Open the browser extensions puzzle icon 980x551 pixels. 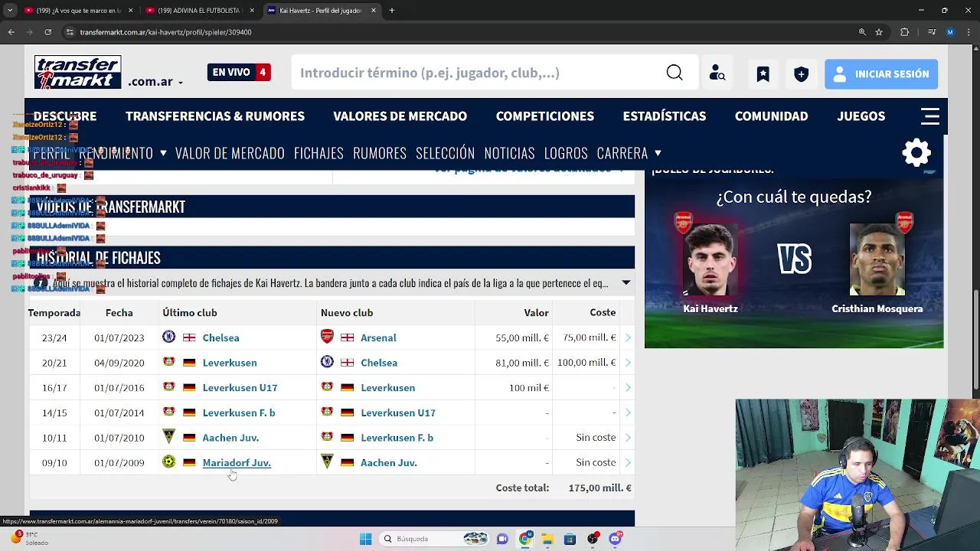coord(904,32)
